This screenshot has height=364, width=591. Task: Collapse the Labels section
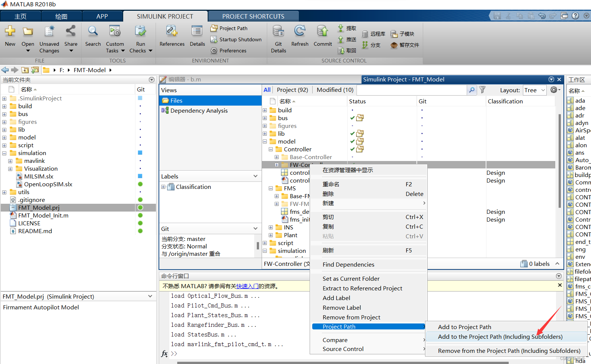[255, 176]
